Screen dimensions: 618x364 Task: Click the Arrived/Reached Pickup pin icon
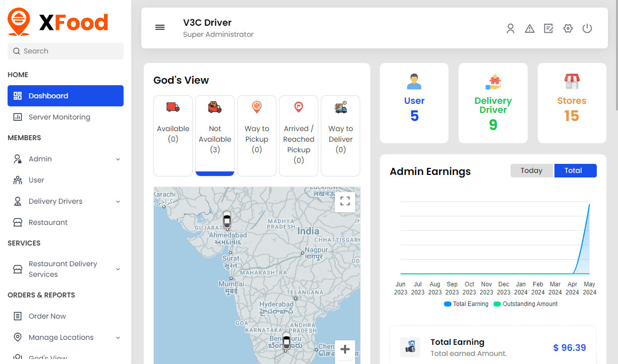point(299,107)
